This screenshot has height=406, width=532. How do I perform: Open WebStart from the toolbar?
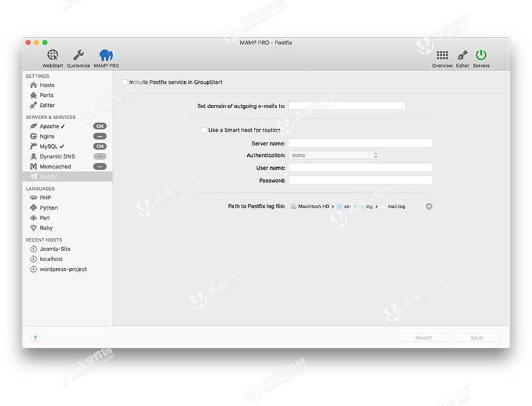[x=53, y=58]
